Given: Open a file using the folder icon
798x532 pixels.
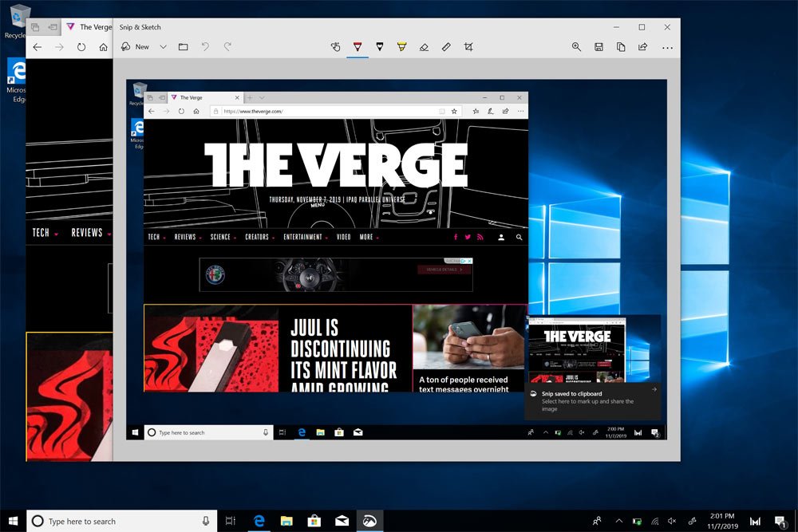Looking at the screenshot, I should click(x=184, y=47).
